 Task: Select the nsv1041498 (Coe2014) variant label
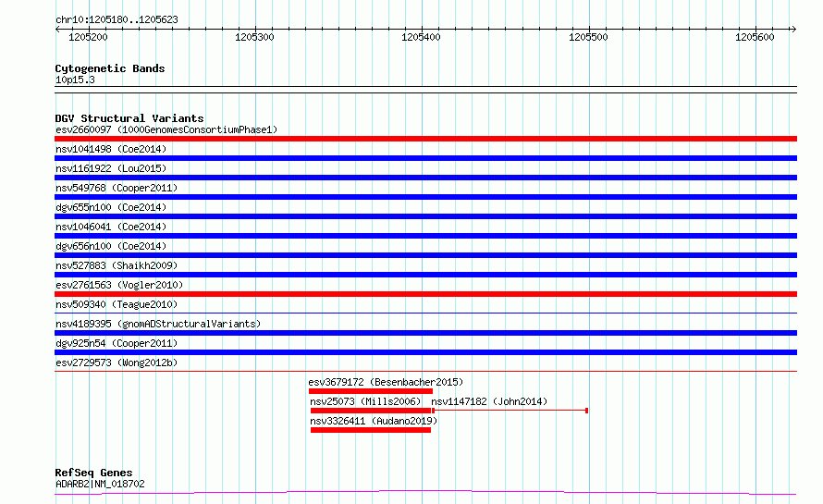coord(111,149)
